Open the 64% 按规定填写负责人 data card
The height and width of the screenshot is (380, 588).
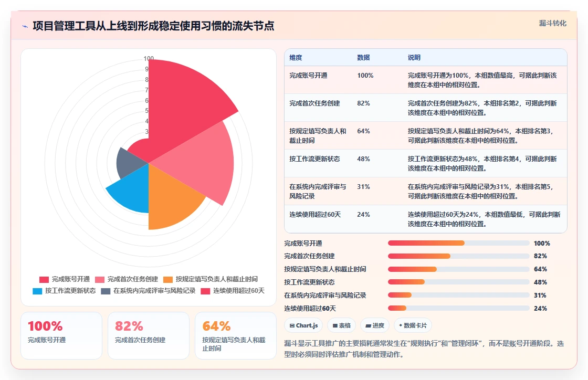pos(236,336)
